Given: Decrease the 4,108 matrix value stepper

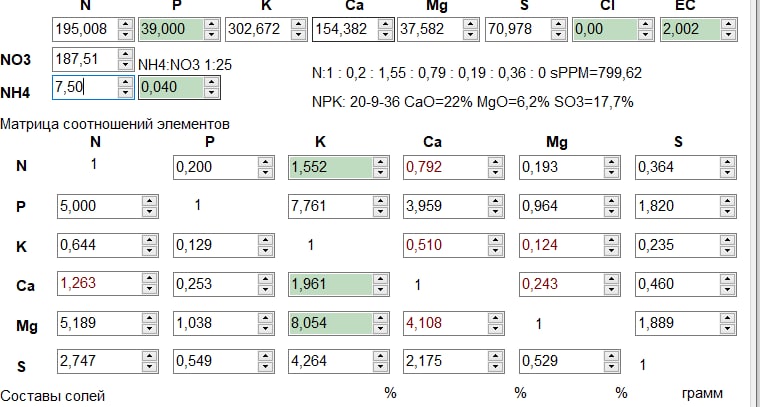Looking at the screenshot, I should point(495,329).
